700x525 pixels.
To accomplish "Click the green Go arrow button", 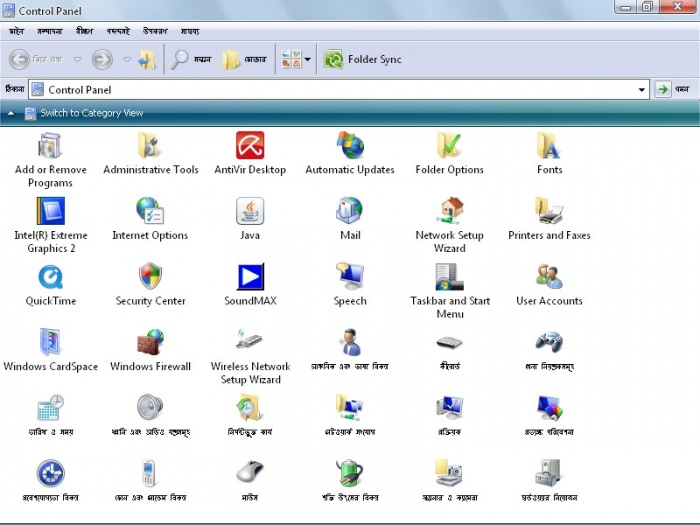I will click(x=663, y=89).
